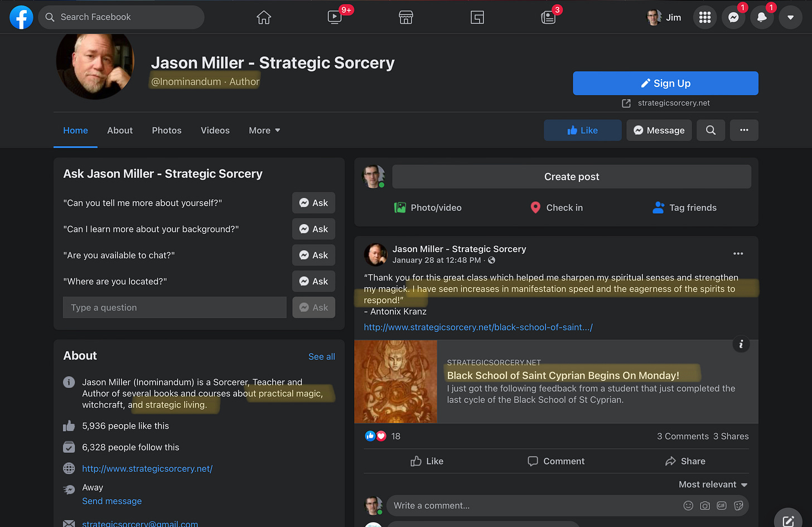Click the Create post button
The width and height of the screenshot is (812, 527).
coord(572,177)
